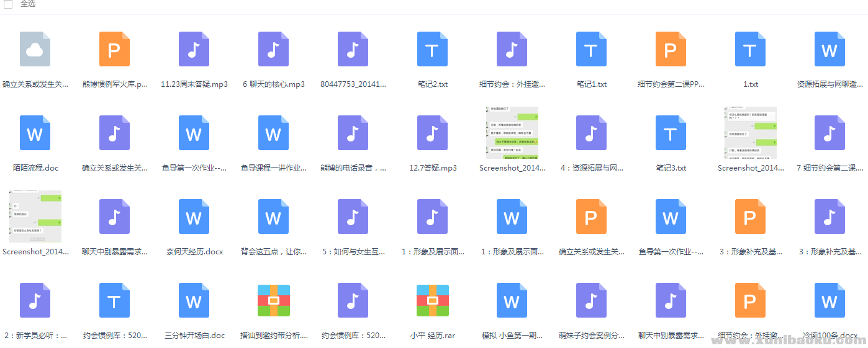Select the 小平 经历.rar archive icon
The height and width of the screenshot is (348, 868).
(x=432, y=300)
